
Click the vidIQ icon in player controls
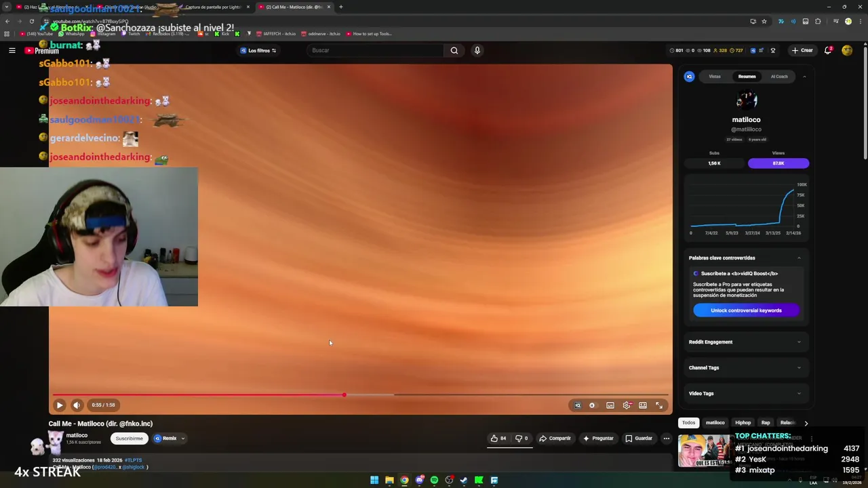tap(578, 405)
